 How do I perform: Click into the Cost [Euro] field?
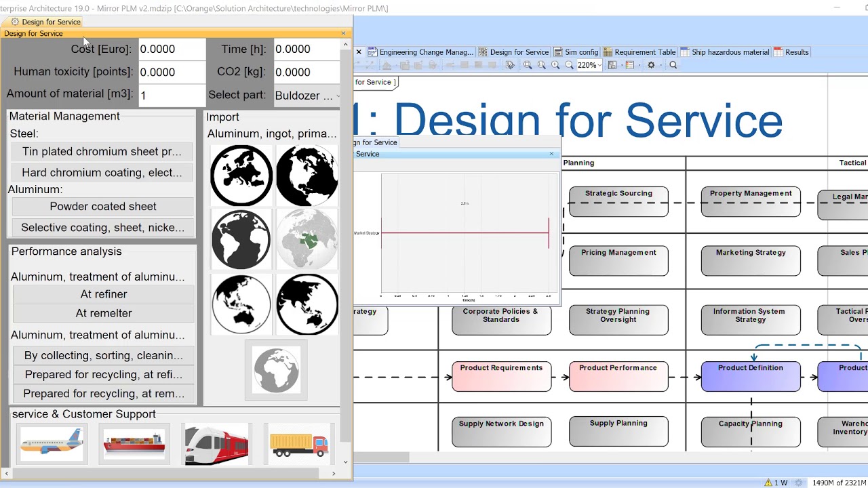pyautogui.click(x=172, y=49)
